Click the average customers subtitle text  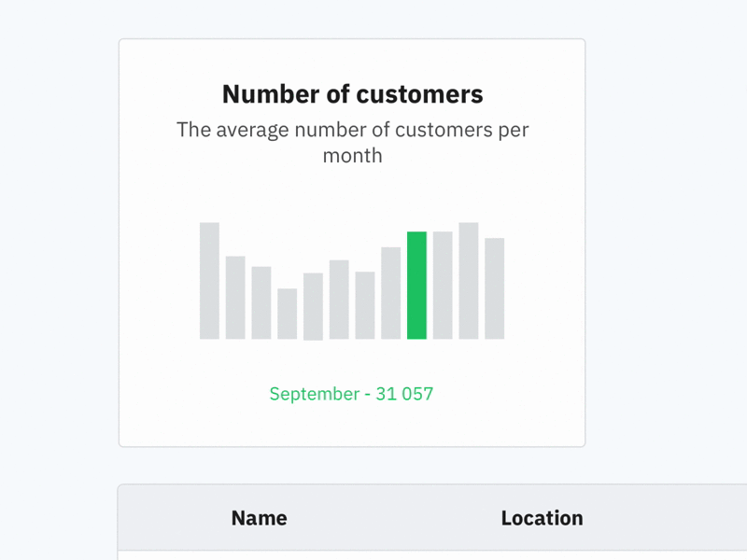click(x=352, y=142)
